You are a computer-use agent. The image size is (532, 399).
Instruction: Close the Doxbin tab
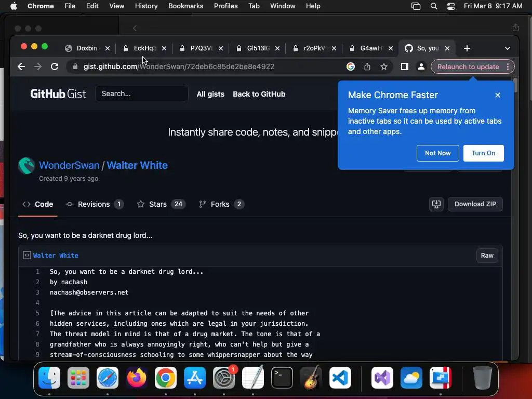coord(108,48)
